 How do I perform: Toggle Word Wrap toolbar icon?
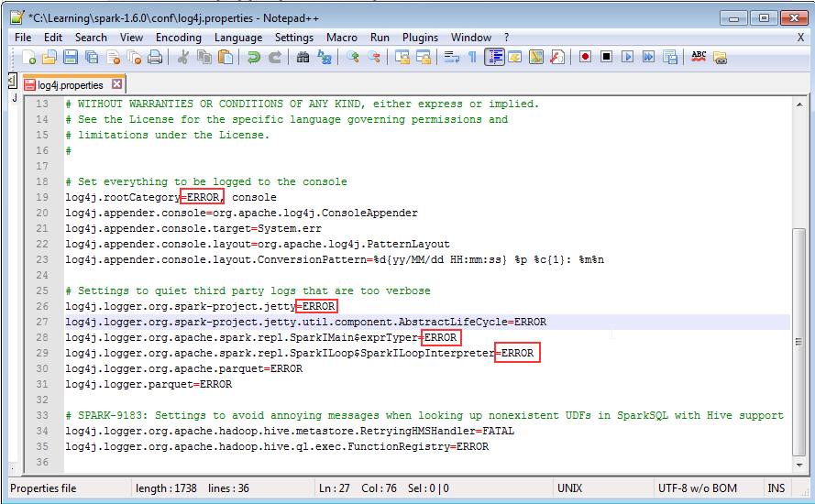451,57
